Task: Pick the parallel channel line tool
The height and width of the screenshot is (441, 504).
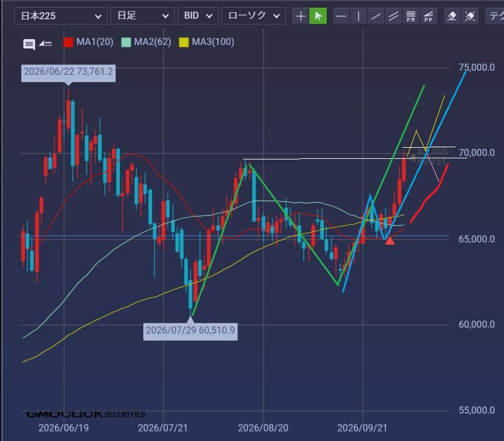Action: (x=393, y=16)
